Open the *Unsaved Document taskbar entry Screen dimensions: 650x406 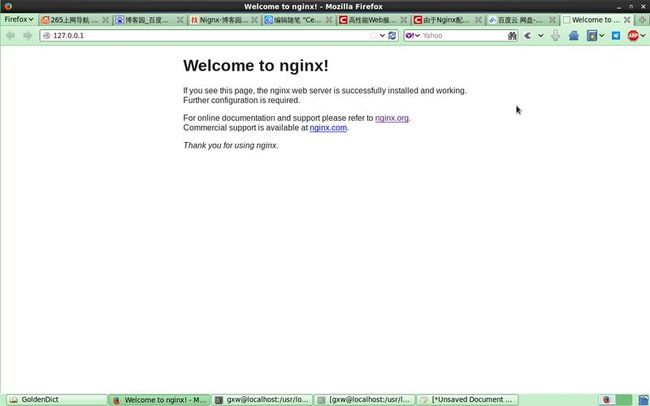[467, 400]
